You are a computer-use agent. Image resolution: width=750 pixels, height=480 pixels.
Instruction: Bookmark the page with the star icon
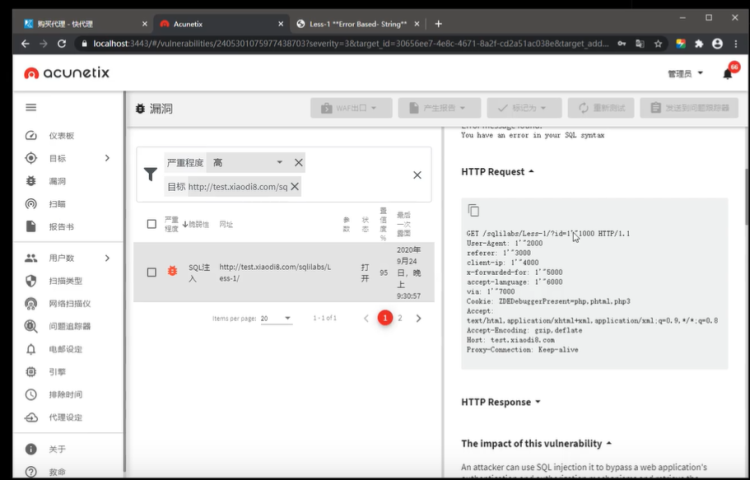pos(658,44)
